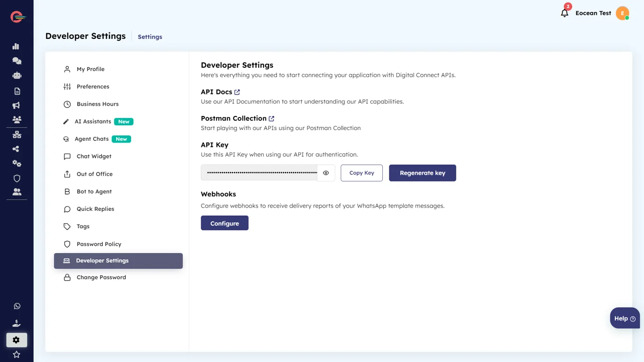Viewport: 644px width, 362px height.
Task: Open the WhatsApp icon in sidebar
Action: (x=17, y=306)
